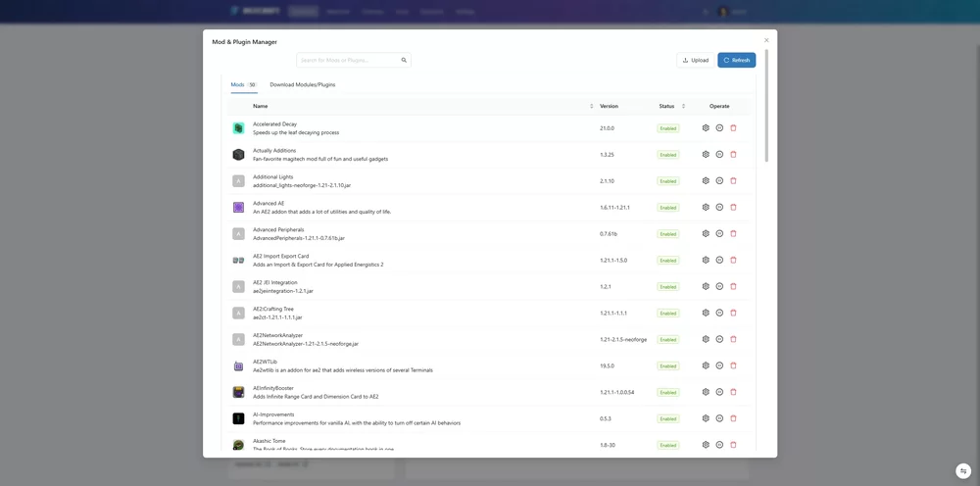Delete the AE2 Import Export Card mod
Viewport: 980px width, 486px height.
[x=733, y=260]
